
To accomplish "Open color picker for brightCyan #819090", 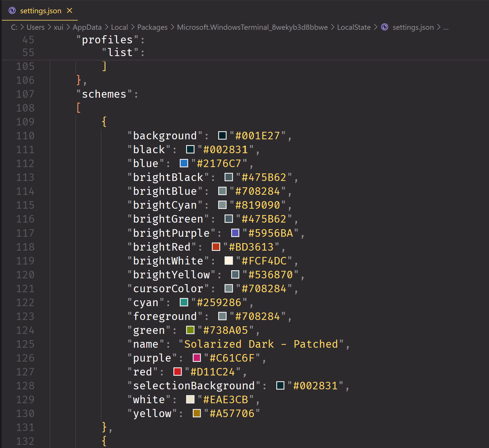I will click(222, 205).
